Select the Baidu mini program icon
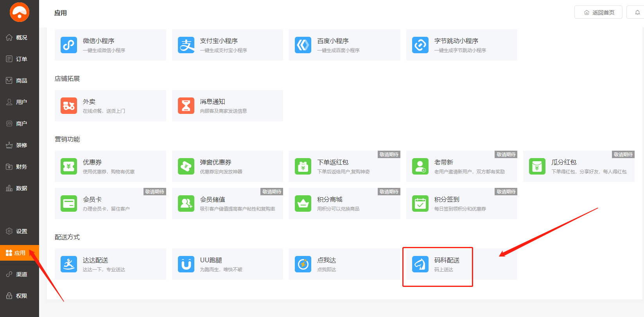The width and height of the screenshot is (644, 317). pos(303,45)
